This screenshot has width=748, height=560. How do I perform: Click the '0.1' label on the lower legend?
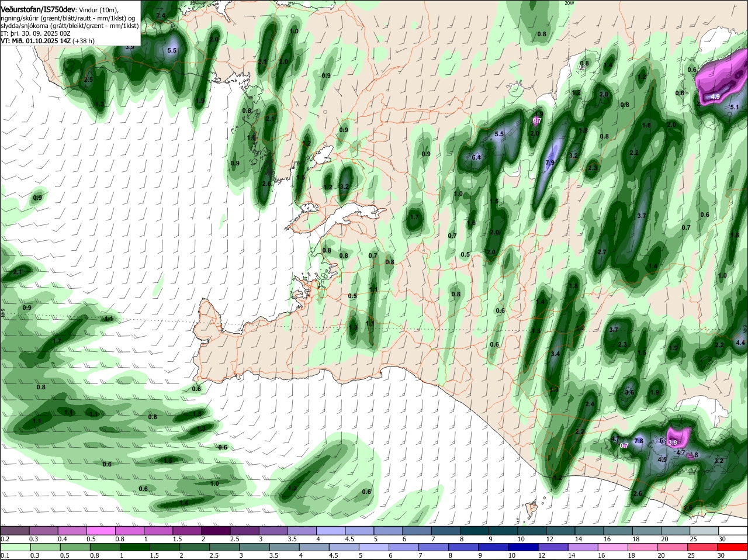tap(5, 555)
